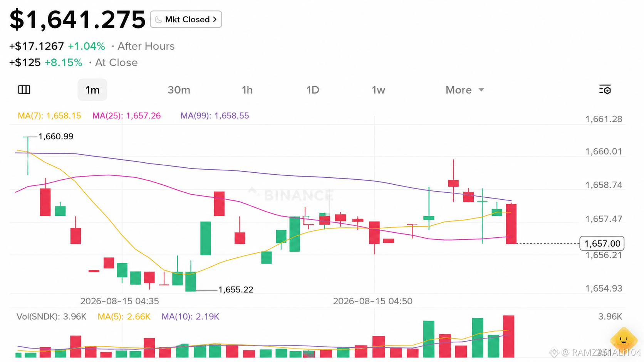The height and width of the screenshot is (362, 644).
Task: Click the 1,661.28 price axis label
Action: click(x=604, y=119)
